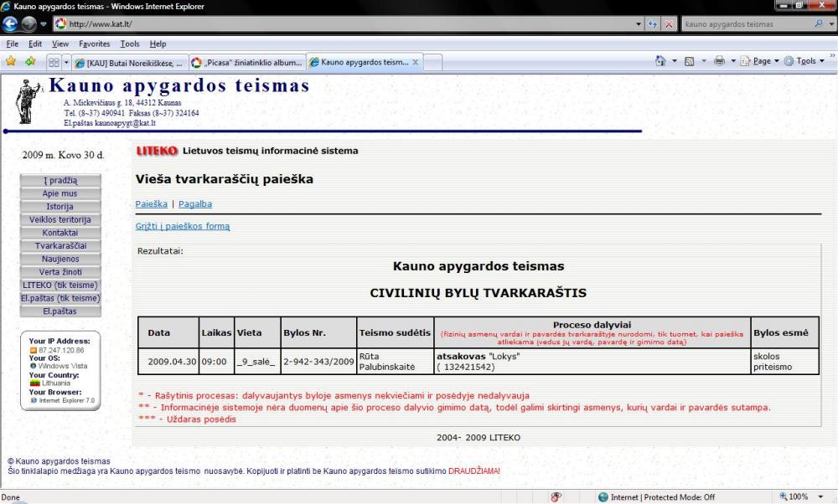Viewport: 838px width, 504px height.
Task: Switch to the Picasa žiniatinklio album tab
Action: (x=246, y=62)
